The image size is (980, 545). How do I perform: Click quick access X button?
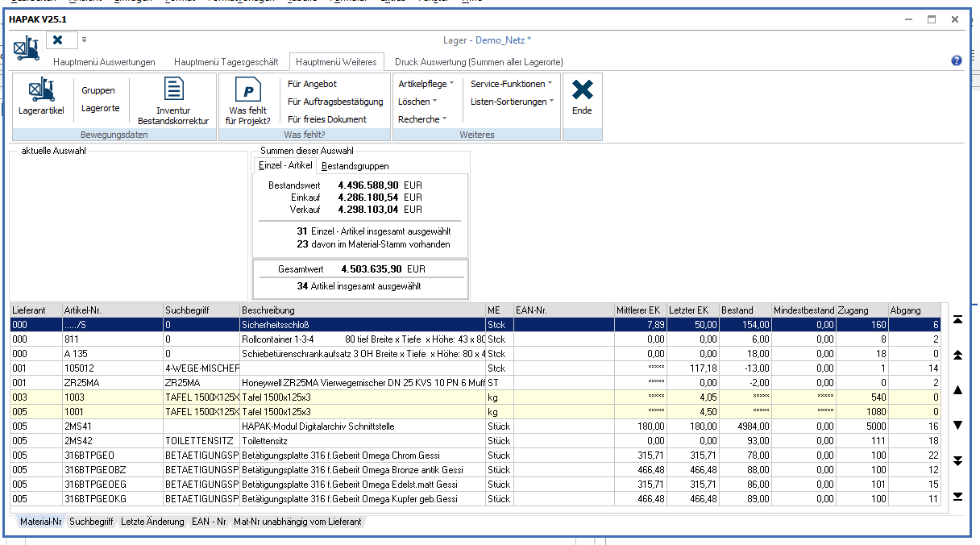(x=58, y=40)
